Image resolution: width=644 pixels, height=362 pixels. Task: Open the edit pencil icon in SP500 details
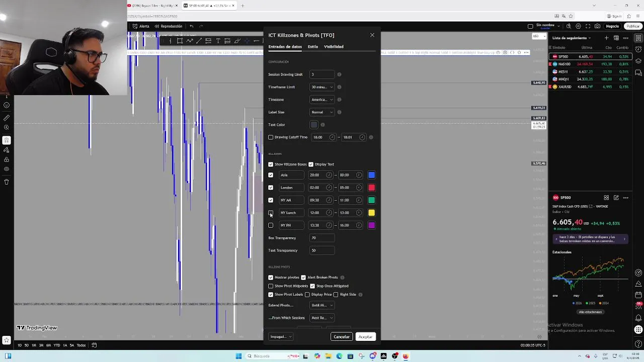616,198
